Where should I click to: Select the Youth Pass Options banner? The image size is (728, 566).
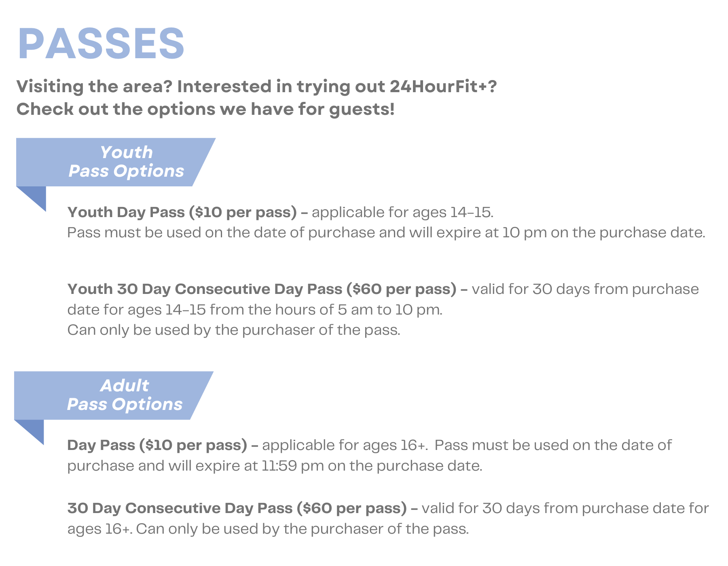click(x=116, y=162)
